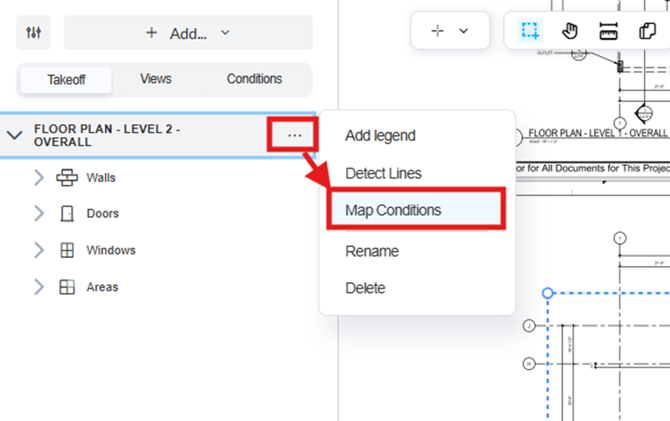This screenshot has width=670, height=421.
Task: Open the Add... dropdown button
Action: tap(188, 33)
